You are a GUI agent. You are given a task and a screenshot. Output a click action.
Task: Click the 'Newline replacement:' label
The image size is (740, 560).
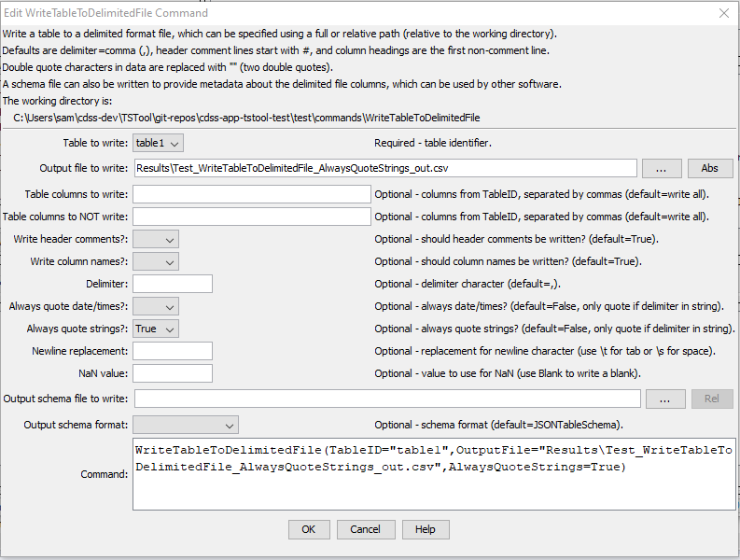[x=79, y=351]
